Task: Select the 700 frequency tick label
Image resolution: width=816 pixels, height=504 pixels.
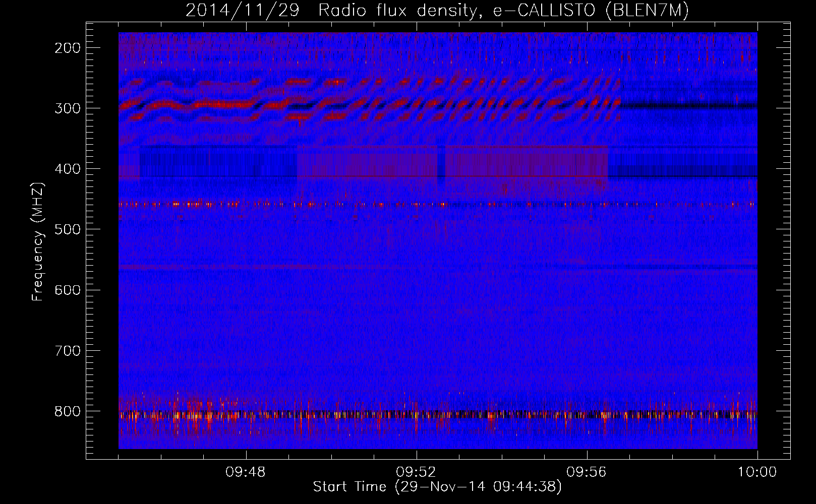Action: [x=67, y=350]
